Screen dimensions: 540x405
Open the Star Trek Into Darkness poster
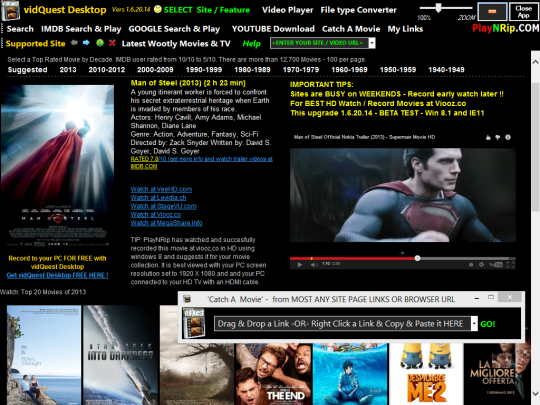[x=120, y=355]
